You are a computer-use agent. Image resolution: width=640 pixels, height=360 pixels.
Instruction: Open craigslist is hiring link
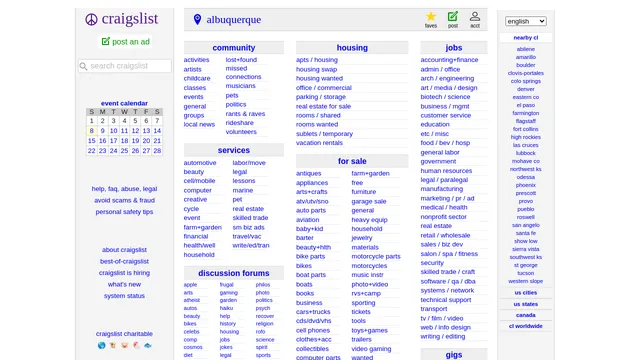pos(124,273)
